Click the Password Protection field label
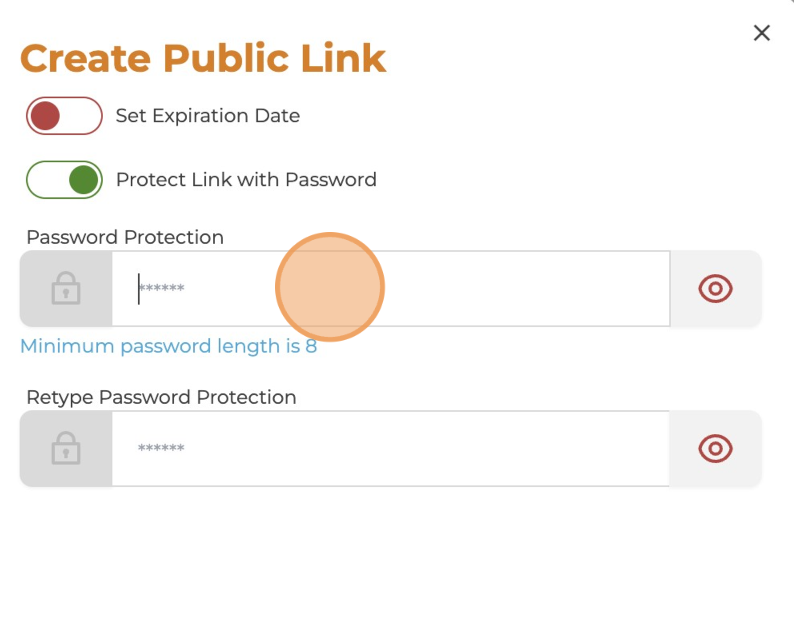 125,237
